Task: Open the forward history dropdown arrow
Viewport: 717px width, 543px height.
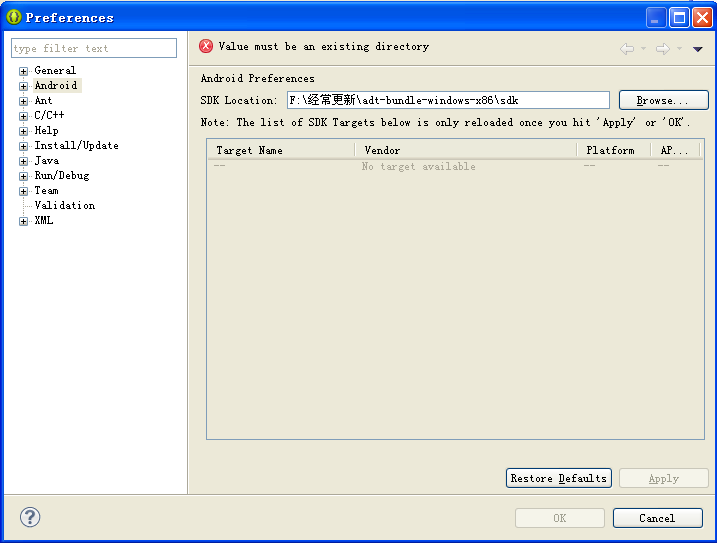Action: pyautogui.click(x=680, y=48)
